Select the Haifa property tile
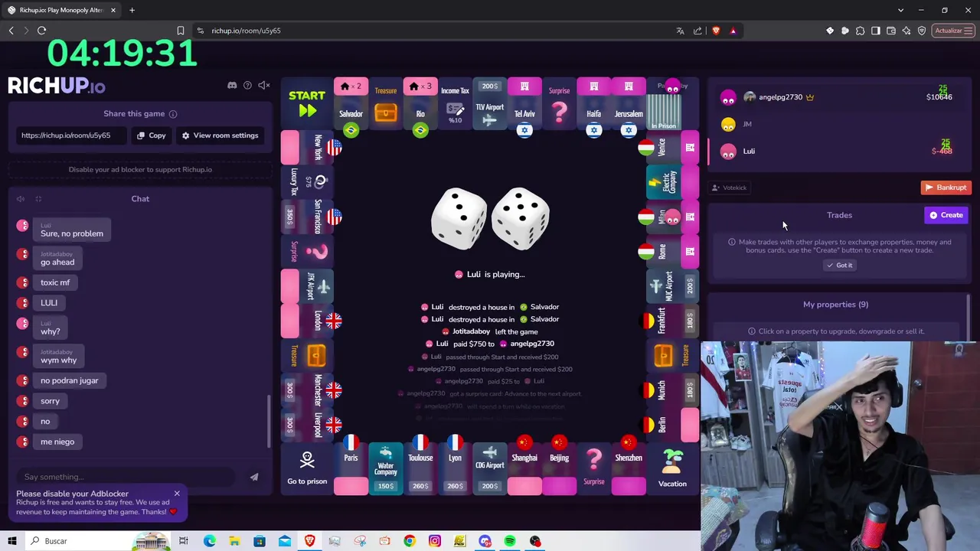Screen dimensions: 980x551 pyautogui.click(x=593, y=105)
